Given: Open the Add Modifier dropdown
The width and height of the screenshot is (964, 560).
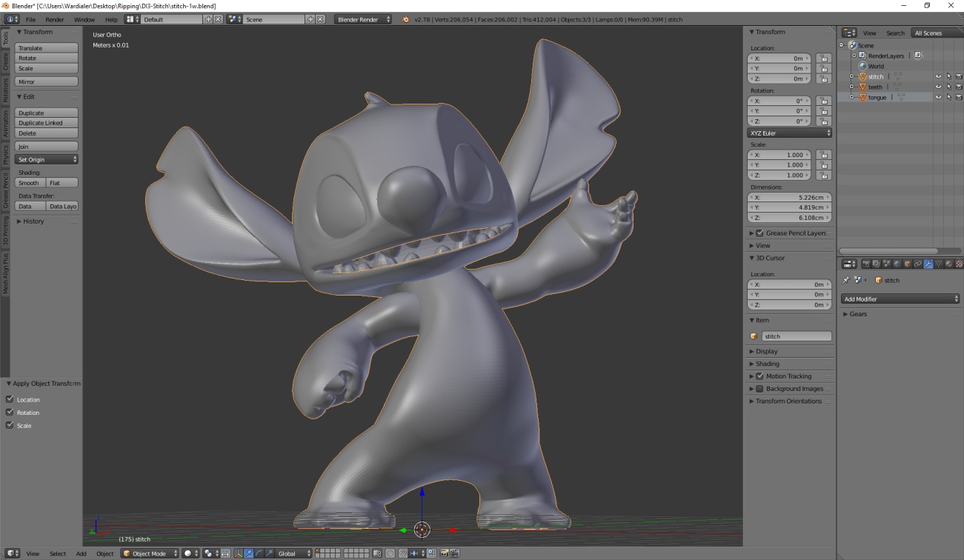Looking at the screenshot, I should [901, 299].
